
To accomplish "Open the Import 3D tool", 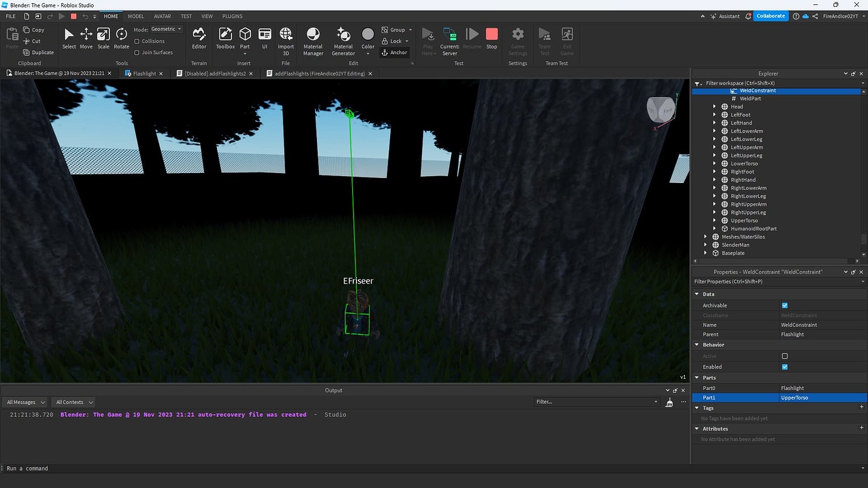I will pyautogui.click(x=286, y=38).
